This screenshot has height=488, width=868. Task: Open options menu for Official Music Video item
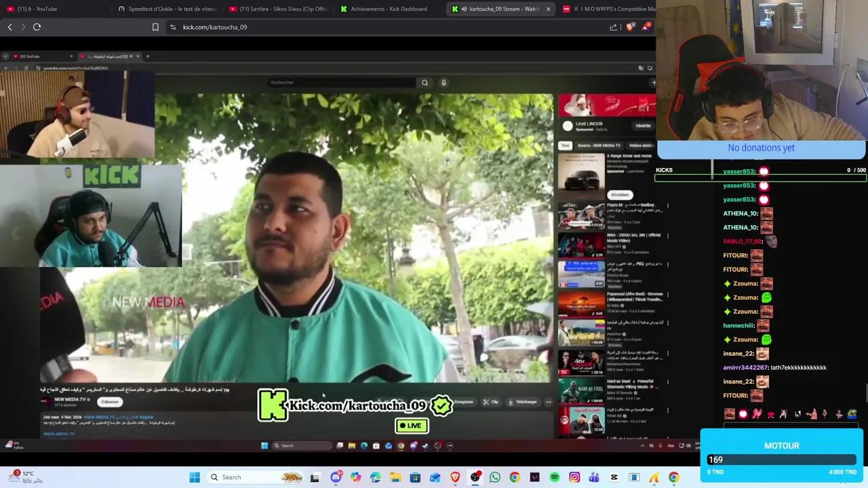[667, 236]
